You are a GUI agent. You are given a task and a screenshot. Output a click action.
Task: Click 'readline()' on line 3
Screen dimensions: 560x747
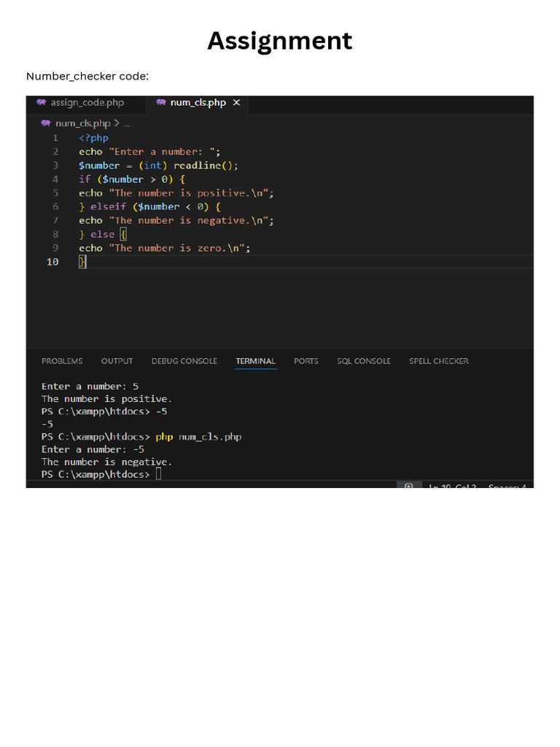click(x=203, y=166)
